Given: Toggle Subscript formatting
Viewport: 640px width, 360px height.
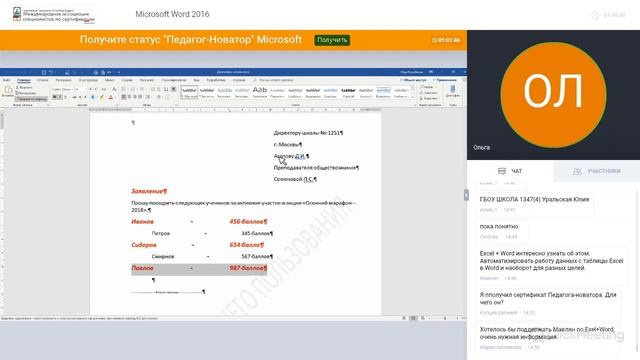Looking at the screenshot, I should pos(80,97).
